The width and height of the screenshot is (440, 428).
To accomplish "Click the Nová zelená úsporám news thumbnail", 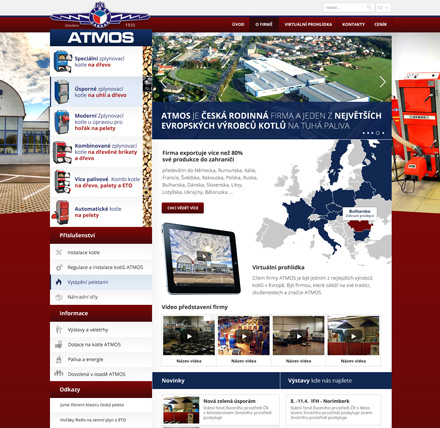I will [181, 410].
